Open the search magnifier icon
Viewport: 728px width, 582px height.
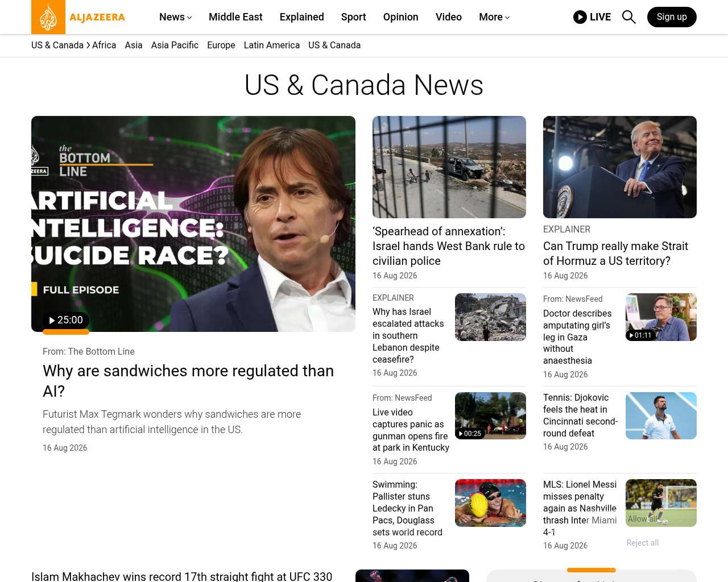[x=628, y=17]
